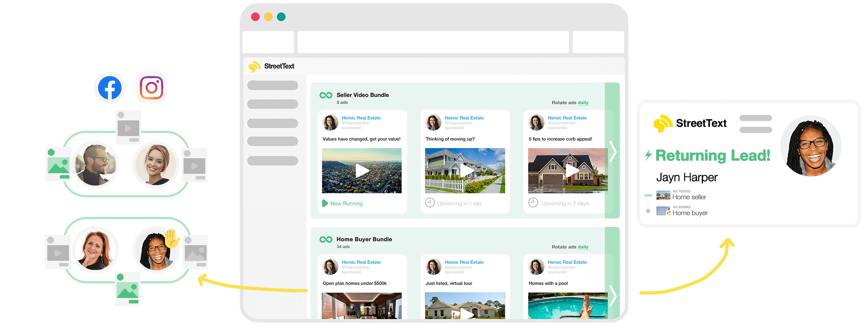Viewport: 868px width, 326px height.
Task: Open the daily rotation option in Seller bundle
Action: [583, 103]
